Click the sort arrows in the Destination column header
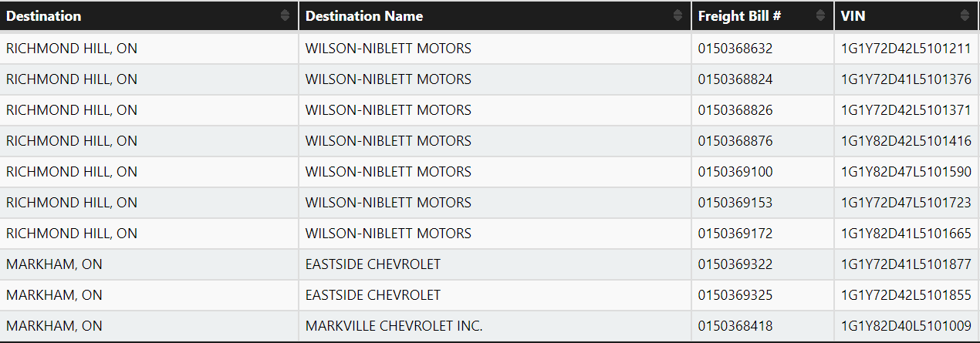This screenshot has width=980, height=343. (x=286, y=15)
